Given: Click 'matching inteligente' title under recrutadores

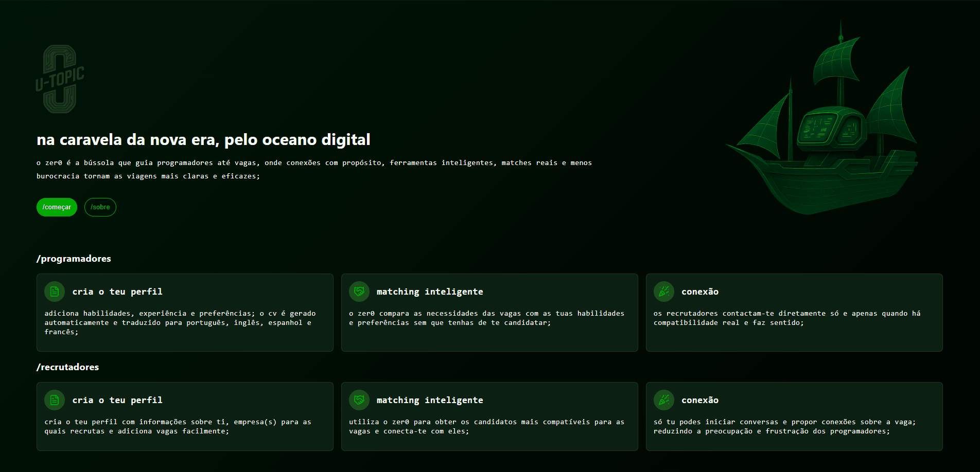Looking at the screenshot, I should pos(430,400).
